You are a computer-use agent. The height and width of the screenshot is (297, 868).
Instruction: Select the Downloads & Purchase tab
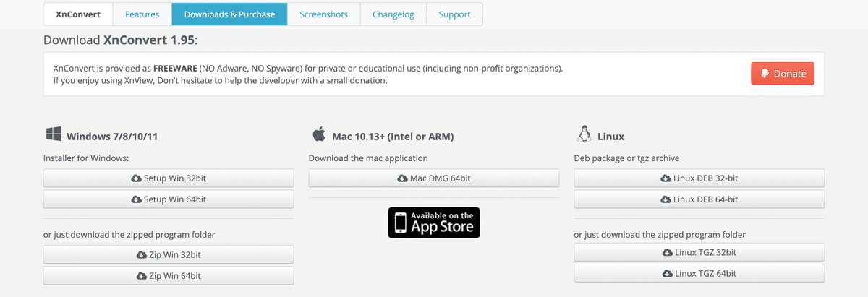coord(229,14)
